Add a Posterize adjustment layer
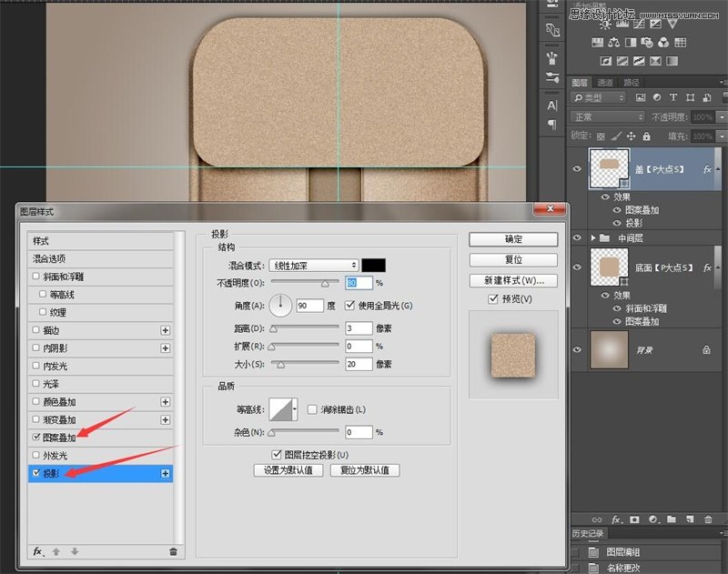The height and width of the screenshot is (574, 728). (x=622, y=61)
